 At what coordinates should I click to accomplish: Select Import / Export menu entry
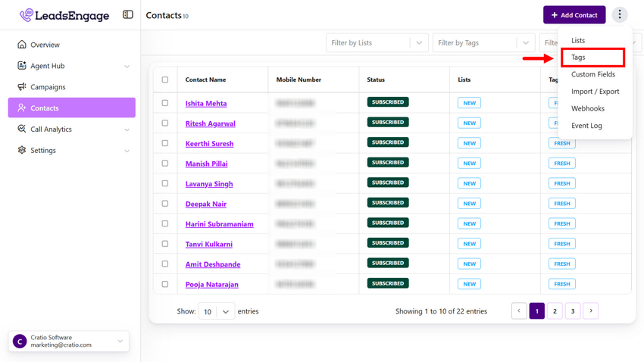pos(595,92)
